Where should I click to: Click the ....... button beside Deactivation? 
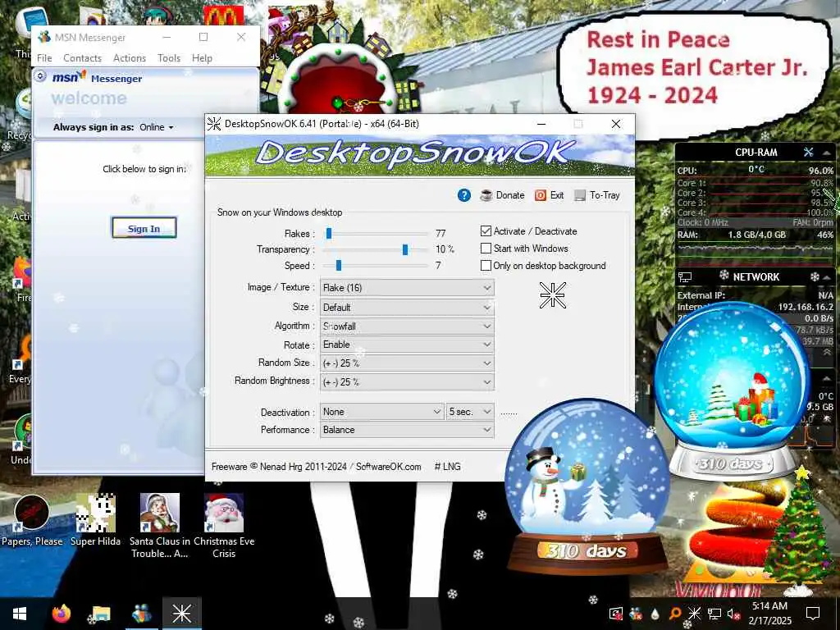tap(509, 413)
